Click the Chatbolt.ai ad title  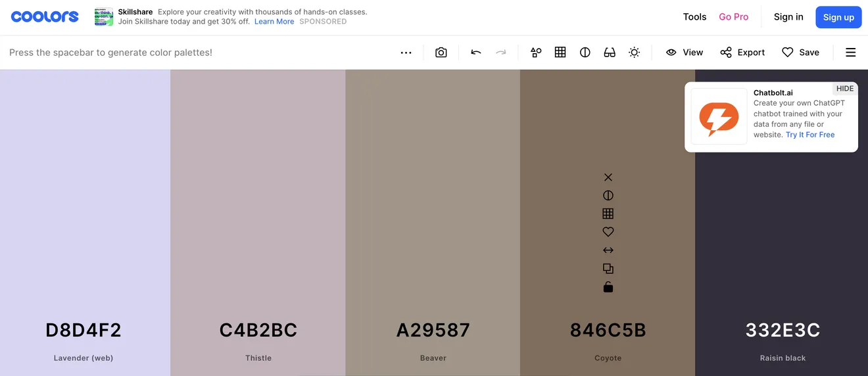point(773,93)
